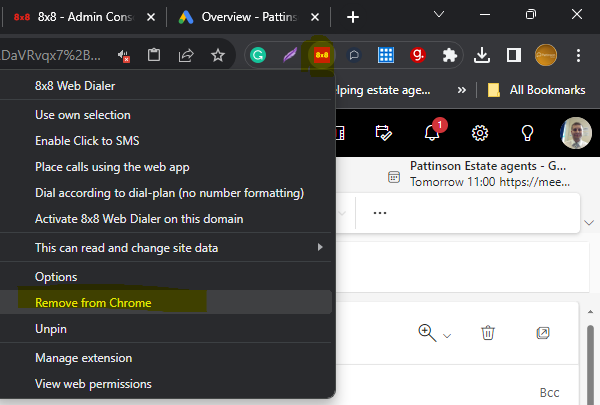Bookmark this page with star icon
The width and height of the screenshot is (600, 405).
pyautogui.click(x=218, y=56)
